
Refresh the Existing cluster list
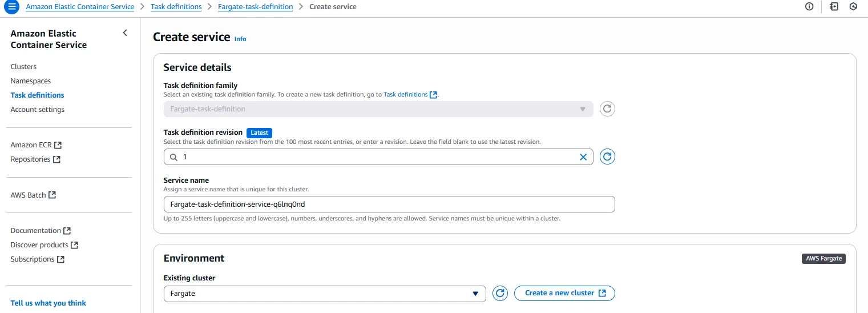pos(500,293)
